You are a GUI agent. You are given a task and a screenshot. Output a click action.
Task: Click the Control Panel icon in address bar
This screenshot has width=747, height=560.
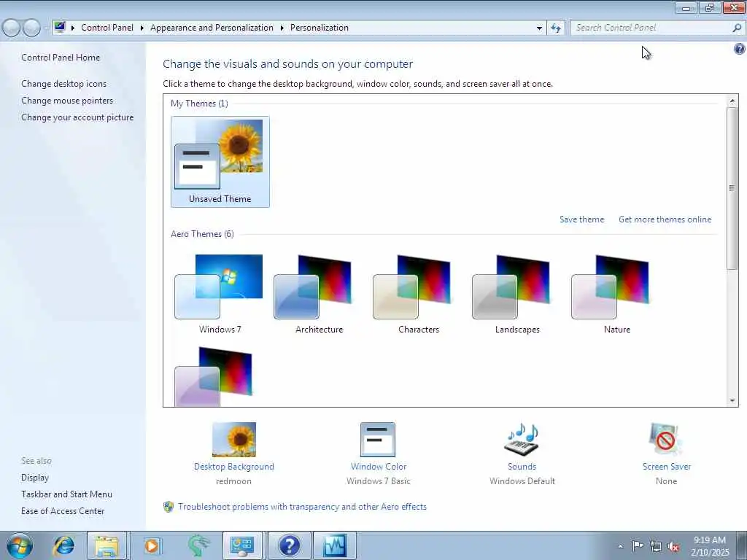[x=60, y=27]
